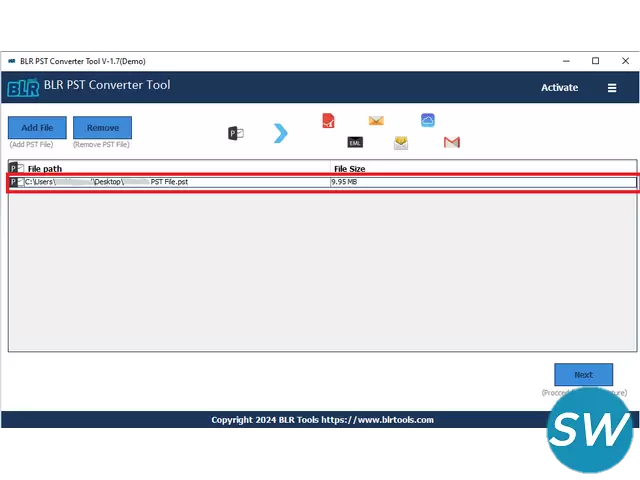The image size is (640, 480).
Task: Click the Activate menu item
Action: point(559,88)
